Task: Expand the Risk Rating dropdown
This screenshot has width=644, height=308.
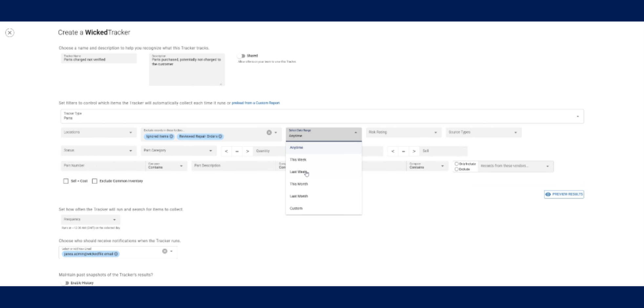Action: click(x=403, y=132)
